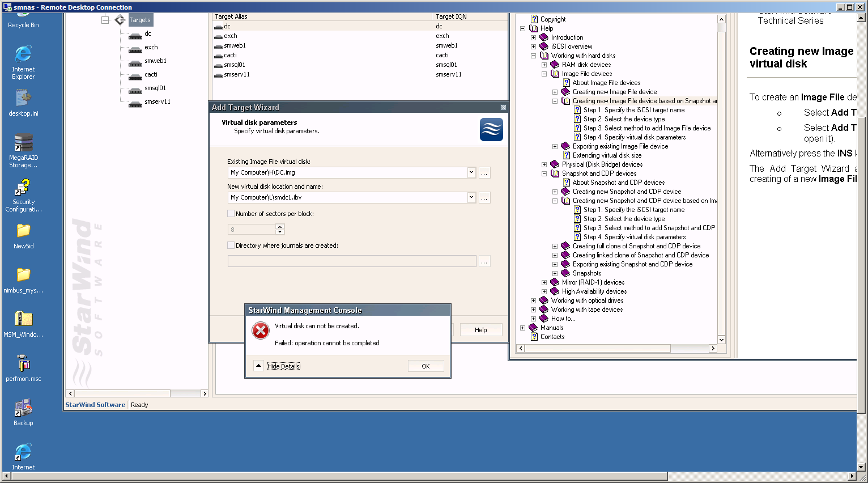The width and height of the screenshot is (868, 483).
Task: Open perfmon.msc desktop icon
Action: click(23, 367)
